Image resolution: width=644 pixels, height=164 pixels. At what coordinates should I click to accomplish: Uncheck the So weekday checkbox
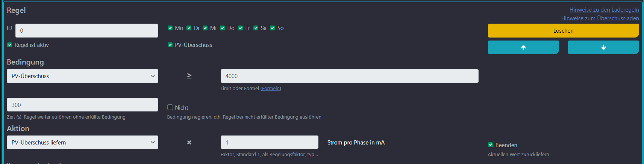coord(273,28)
